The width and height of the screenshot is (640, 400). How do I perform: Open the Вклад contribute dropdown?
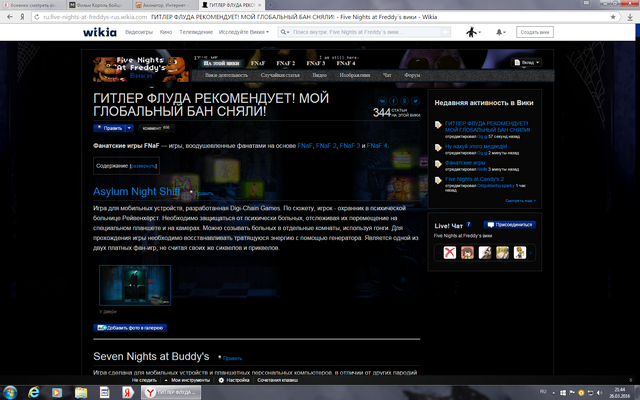[x=527, y=62]
